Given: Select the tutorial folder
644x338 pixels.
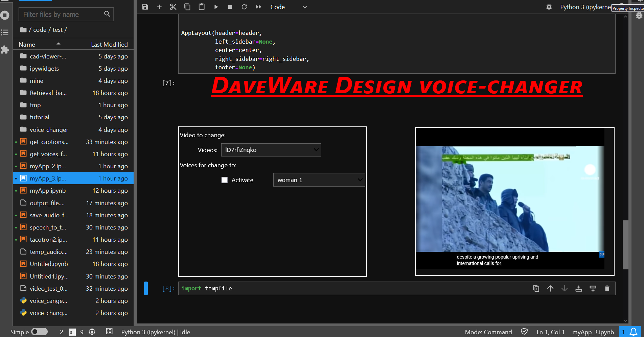Looking at the screenshot, I should (x=73, y=117).
